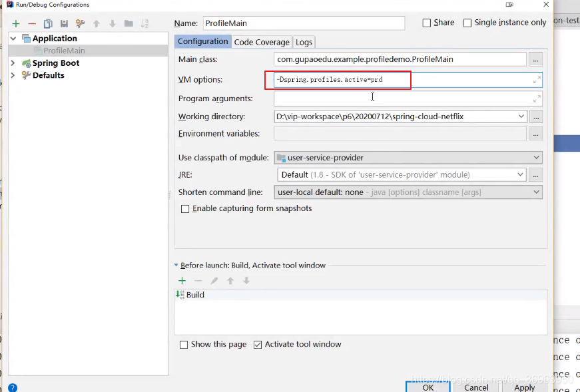Viewport: 580px width, 392px height.
Task: Browse for a JRE location
Action: tap(535, 174)
